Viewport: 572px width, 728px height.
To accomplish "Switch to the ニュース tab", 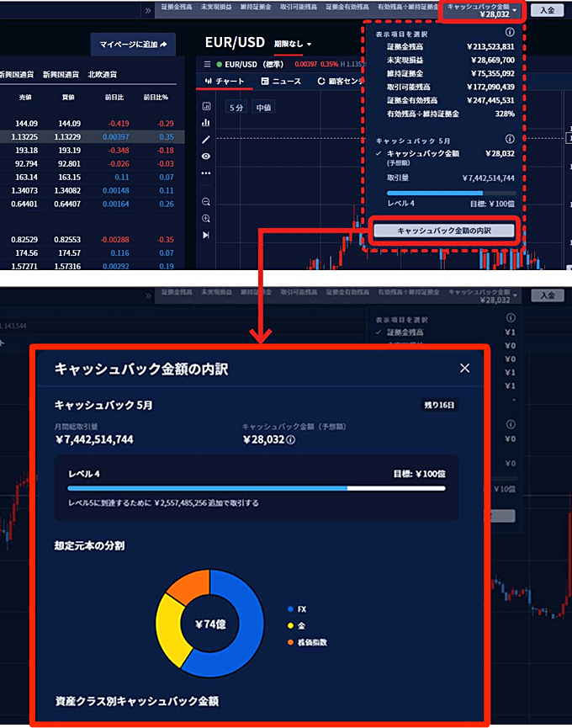I will [281, 82].
